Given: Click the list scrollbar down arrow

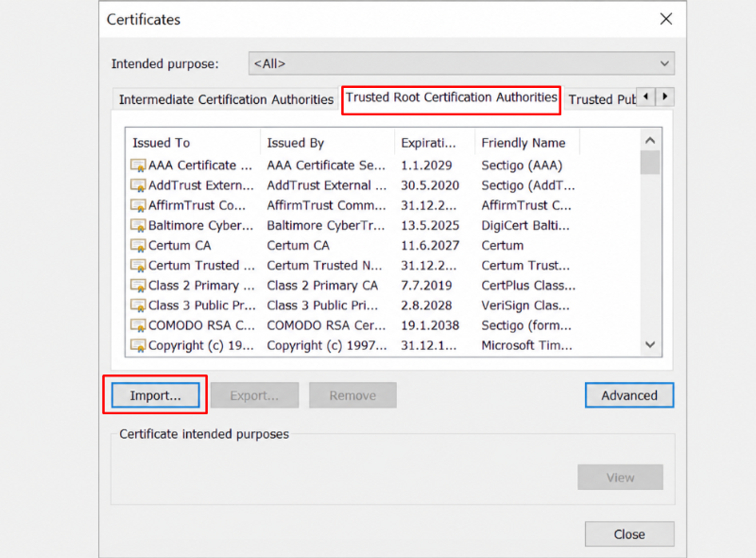Looking at the screenshot, I should click(650, 344).
